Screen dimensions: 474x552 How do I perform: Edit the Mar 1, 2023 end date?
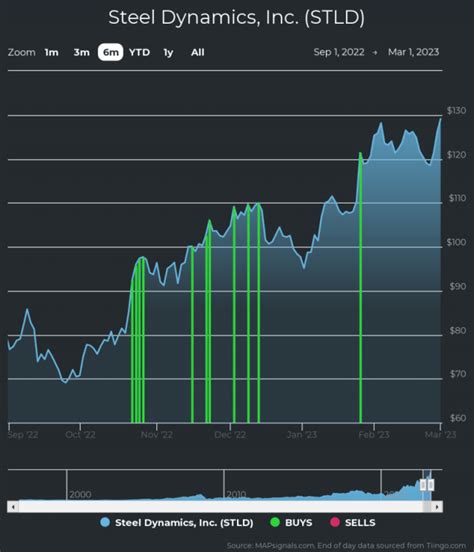[x=413, y=52]
